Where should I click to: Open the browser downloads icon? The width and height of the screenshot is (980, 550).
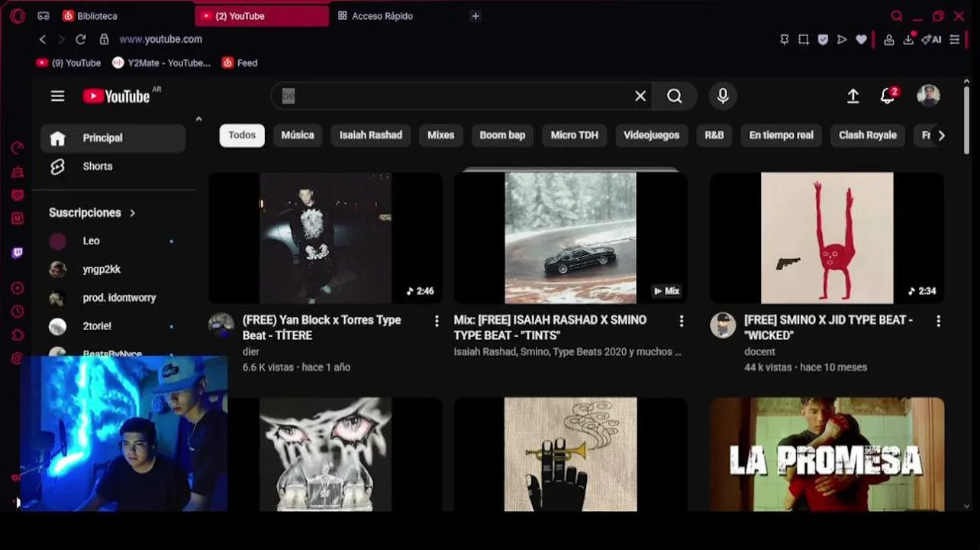(908, 40)
